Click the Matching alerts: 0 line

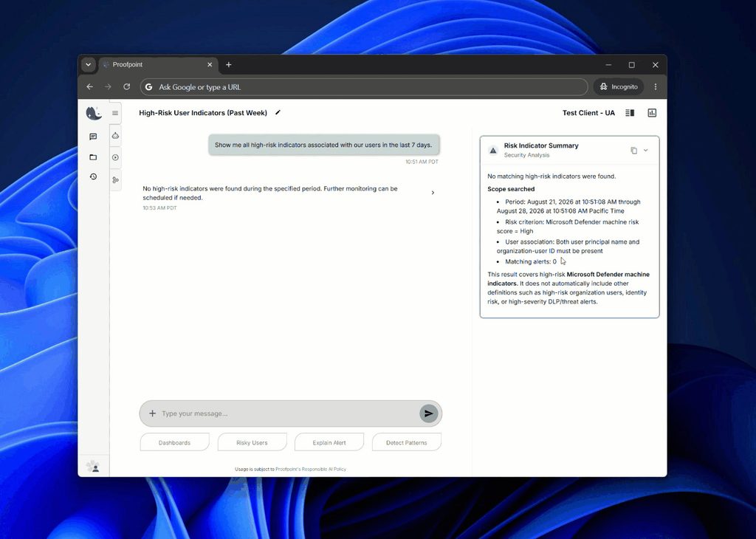[x=530, y=262]
